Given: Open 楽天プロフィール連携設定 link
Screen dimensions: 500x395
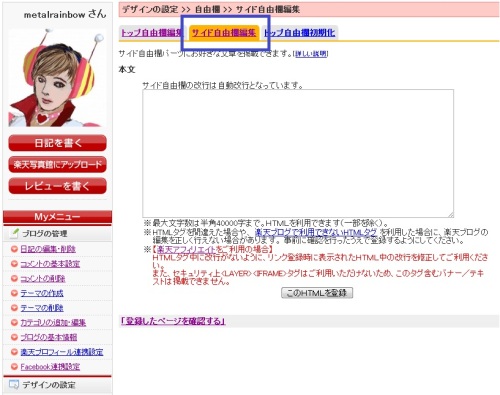Looking at the screenshot, I should click(x=62, y=352).
